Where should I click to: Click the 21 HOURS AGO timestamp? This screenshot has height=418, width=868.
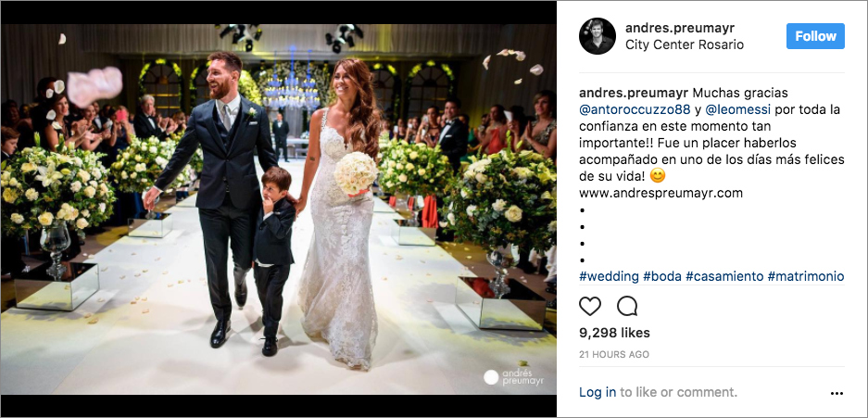(x=614, y=354)
